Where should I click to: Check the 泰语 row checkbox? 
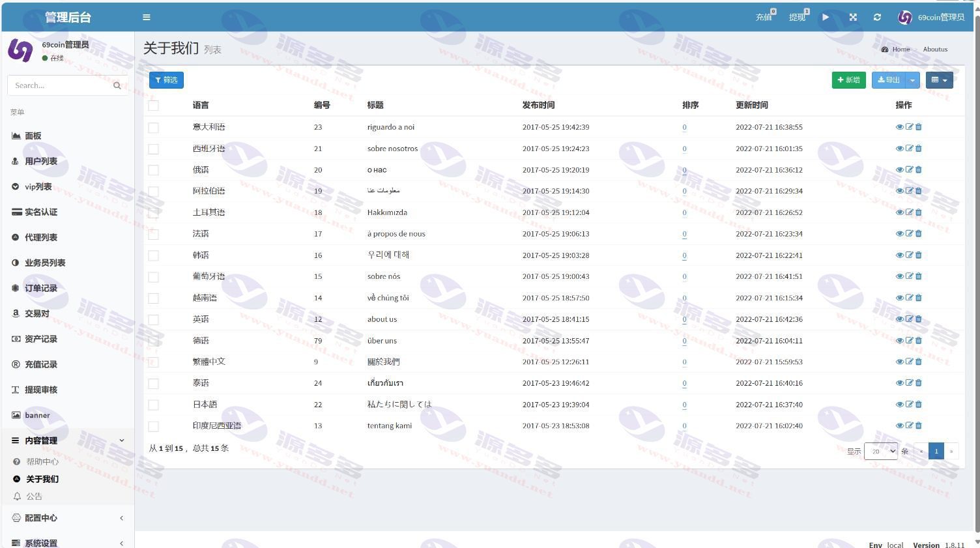(x=153, y=384)
